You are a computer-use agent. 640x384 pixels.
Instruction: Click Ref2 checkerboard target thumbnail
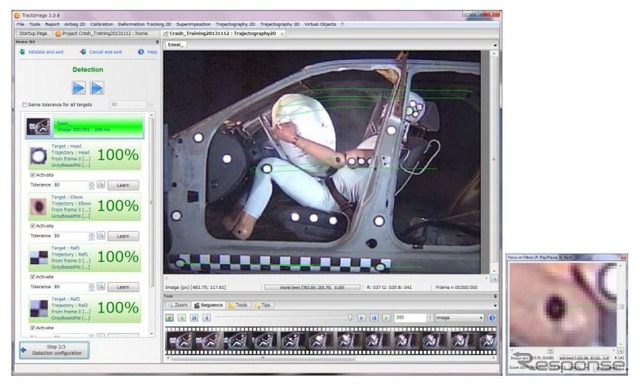(x=39, y=309)
